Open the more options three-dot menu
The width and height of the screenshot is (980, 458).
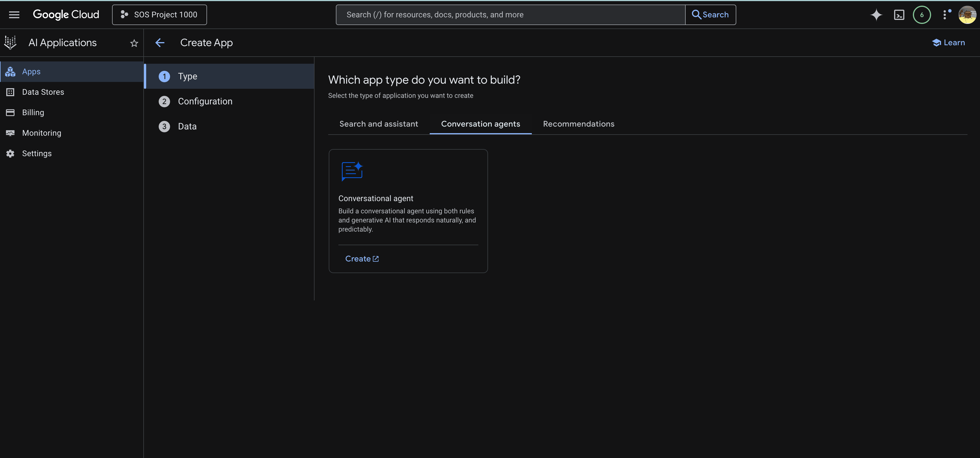pyautogui.click(x=945, y=15)
